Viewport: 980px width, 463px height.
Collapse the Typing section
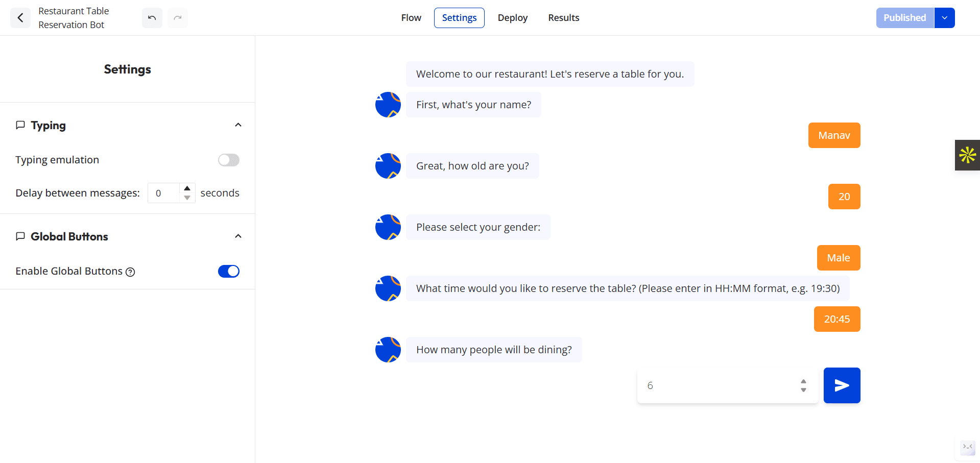238,125
